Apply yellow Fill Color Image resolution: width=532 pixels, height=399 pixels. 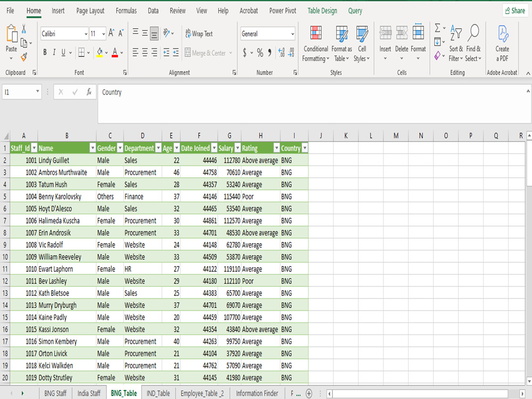(100, 52)
